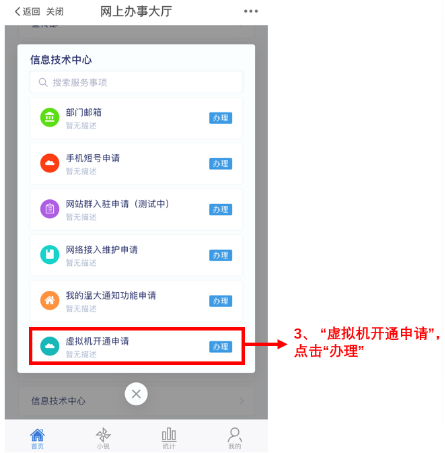Screen dimensions: 445x453
Task: Open the three-dot more menu
Action: [x=251, y=11]
